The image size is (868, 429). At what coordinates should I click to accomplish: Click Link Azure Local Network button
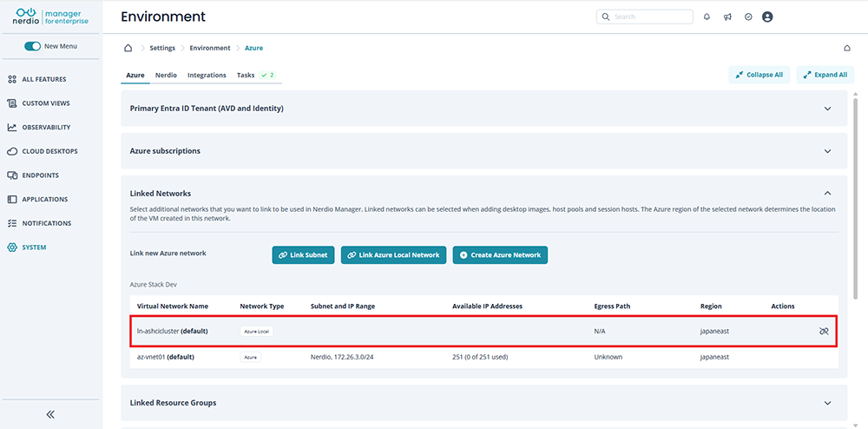pyautogui.click(x=393, y=255)
